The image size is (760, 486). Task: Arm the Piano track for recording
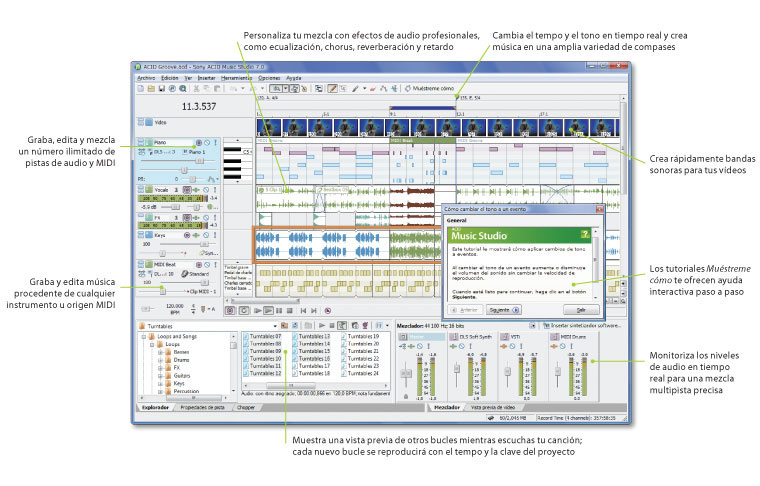point(198,142)
